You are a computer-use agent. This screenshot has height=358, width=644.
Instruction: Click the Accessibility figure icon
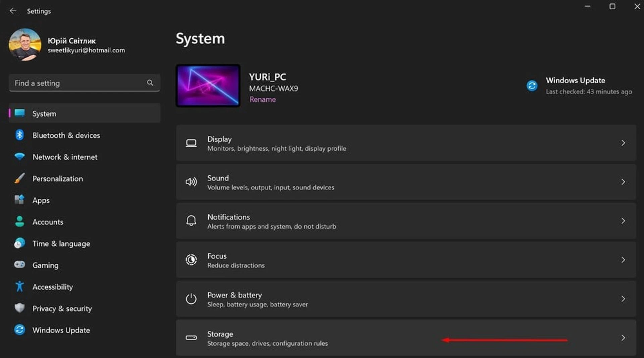[19, 286]
